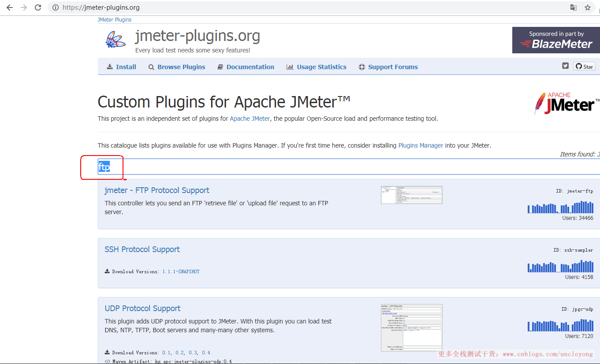The width and height of the screenshot is (600, 364).
Task: Open Browse Plugins in the nav bar
Action: click(177, 67)
